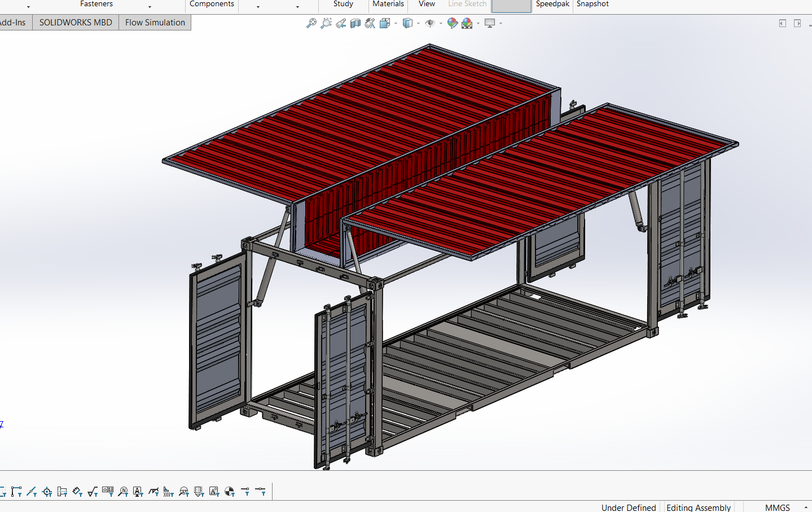Open the Materials command
The image size is (812, 512).
point(388,4)
